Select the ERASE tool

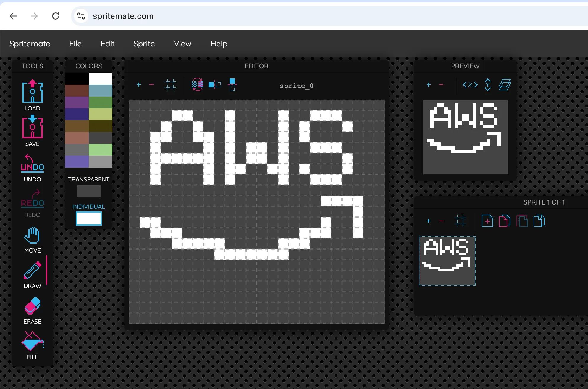point(32,306)
